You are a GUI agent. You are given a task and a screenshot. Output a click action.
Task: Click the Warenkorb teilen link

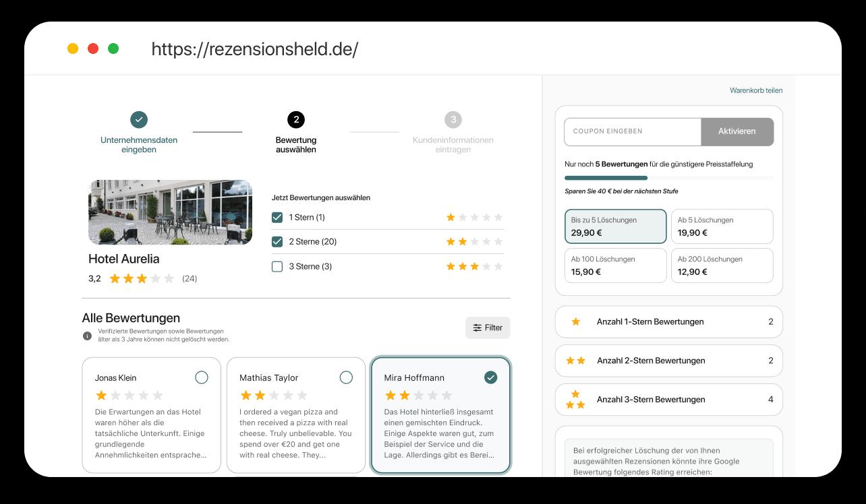tap(755, 90)
